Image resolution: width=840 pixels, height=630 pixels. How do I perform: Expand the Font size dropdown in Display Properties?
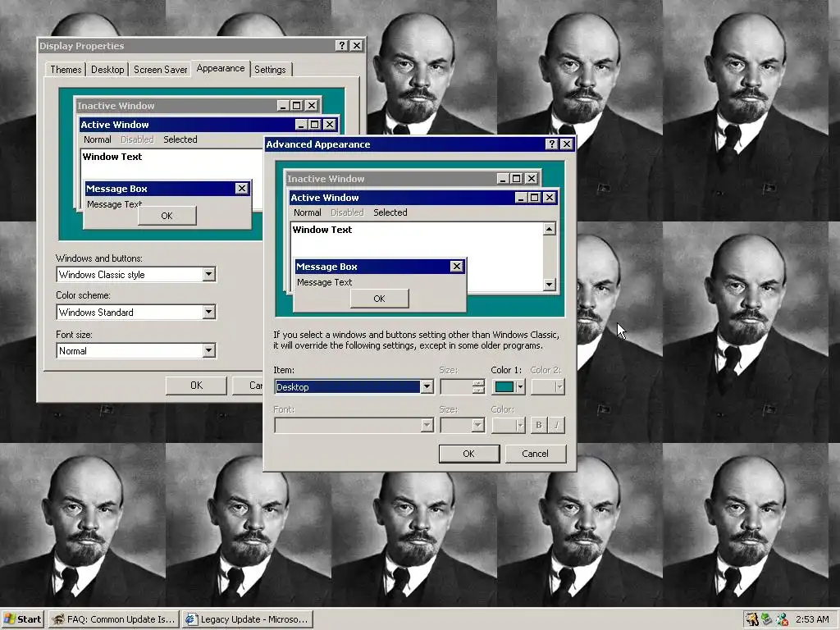209,350
